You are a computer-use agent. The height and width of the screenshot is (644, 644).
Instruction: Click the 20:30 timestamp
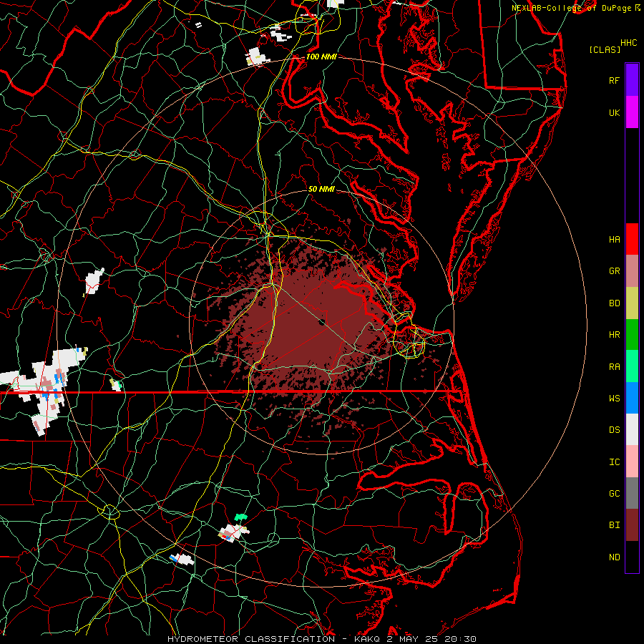click(x=462, y=639)
